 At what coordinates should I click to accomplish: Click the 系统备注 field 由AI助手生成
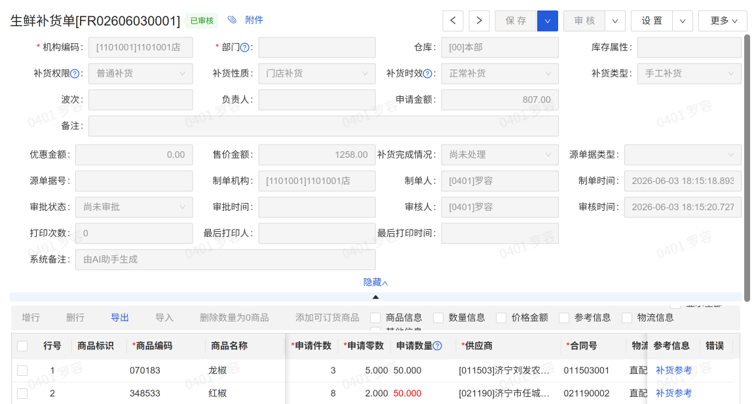coord(225,259)
